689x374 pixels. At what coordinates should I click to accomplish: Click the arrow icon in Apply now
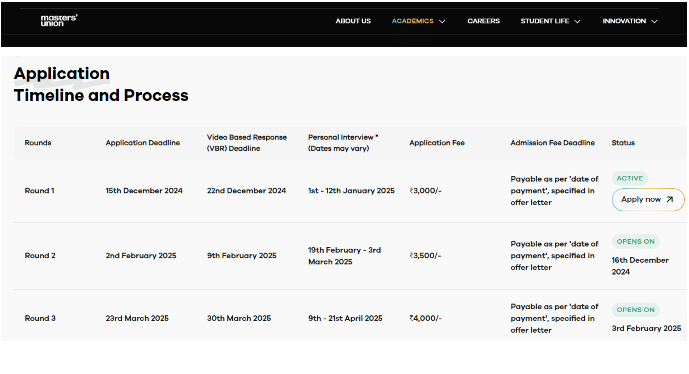tap(670, 200)
